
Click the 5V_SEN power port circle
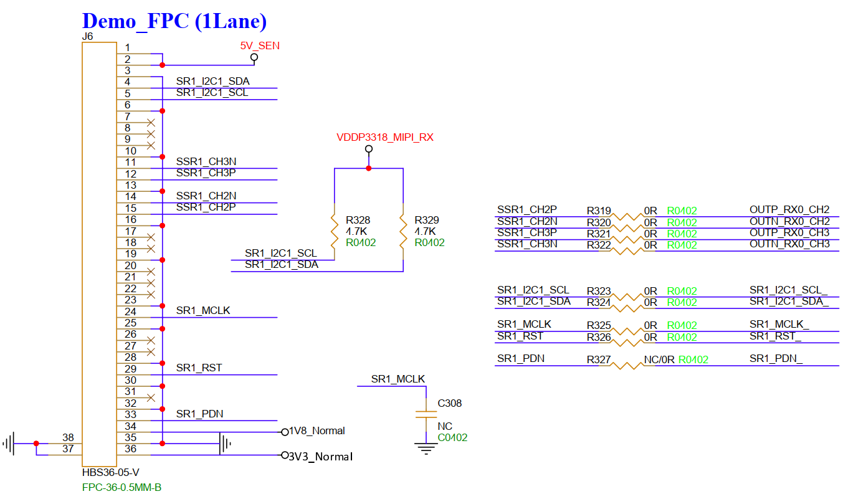click(x=254, y=57)
